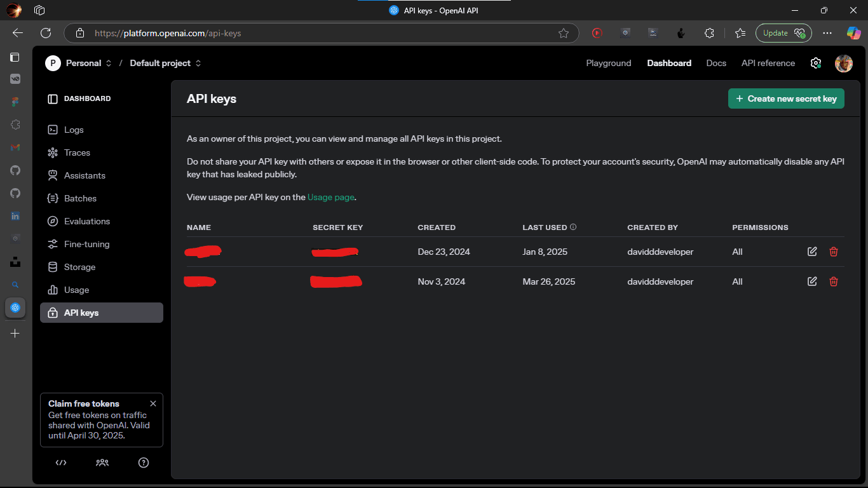Edit the first API key's name
Viewport: 868px width, 488px height.
pyautogui.click(x=811, y=252)
